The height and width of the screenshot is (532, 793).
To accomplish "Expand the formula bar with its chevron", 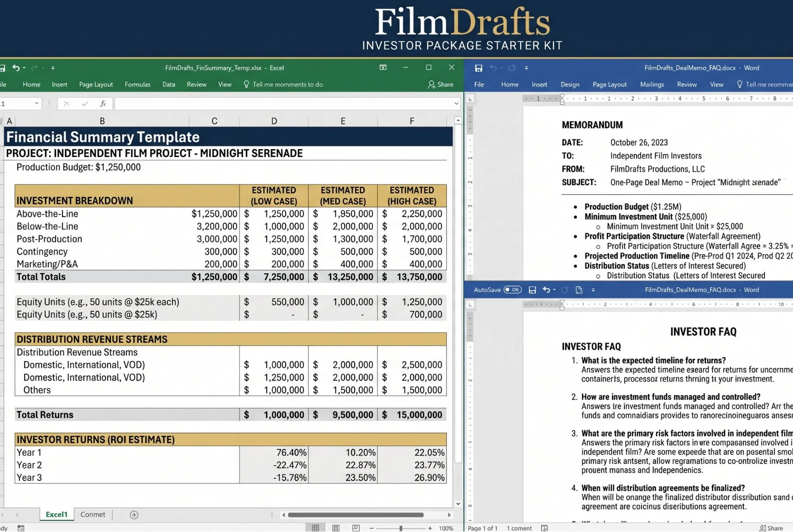I will (456, 104).
